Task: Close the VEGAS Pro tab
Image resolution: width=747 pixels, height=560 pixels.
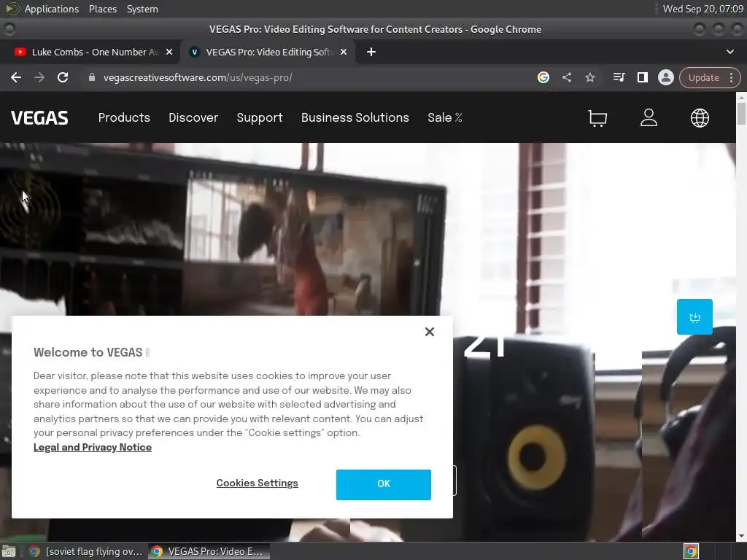Action: click(344, 52)
